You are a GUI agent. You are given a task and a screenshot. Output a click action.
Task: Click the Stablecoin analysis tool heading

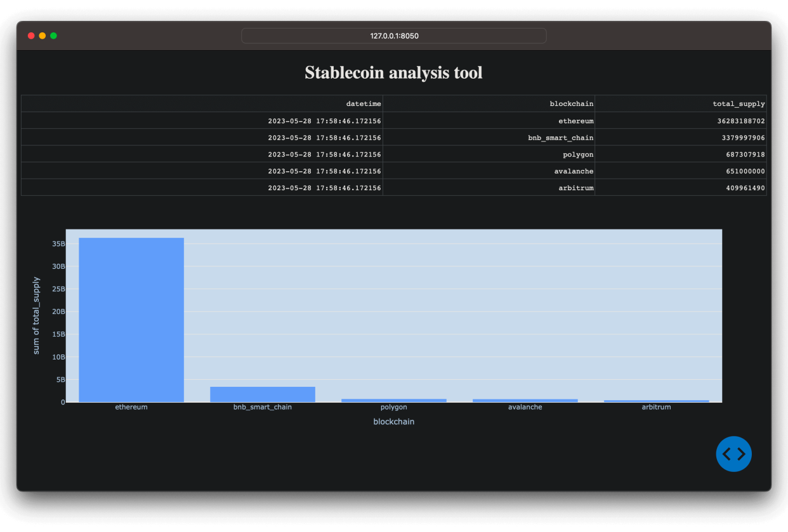click(x=393, y=73)
